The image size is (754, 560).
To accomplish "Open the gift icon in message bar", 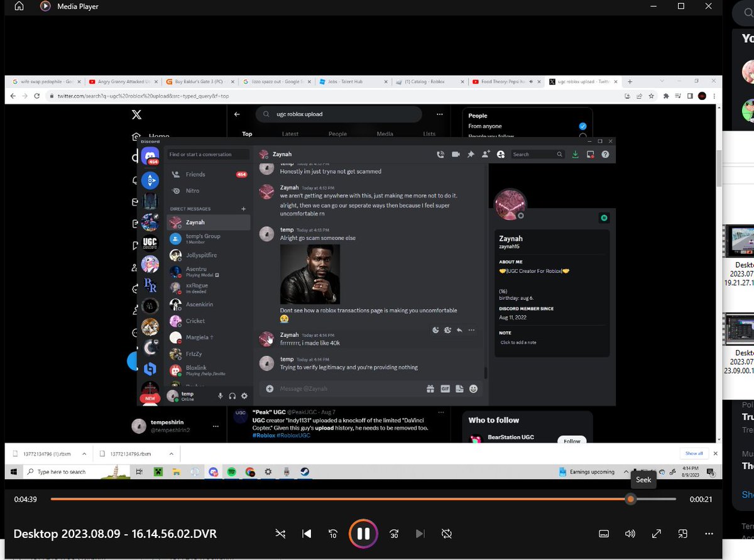I will (x=430, y=389).
